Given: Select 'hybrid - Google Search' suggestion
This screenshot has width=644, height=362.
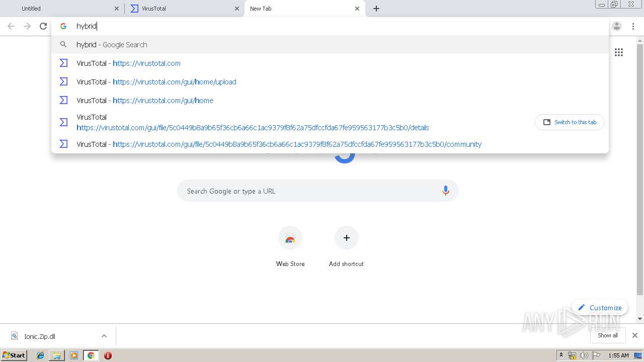Looking at the screenshot, I should pos(330,45).
